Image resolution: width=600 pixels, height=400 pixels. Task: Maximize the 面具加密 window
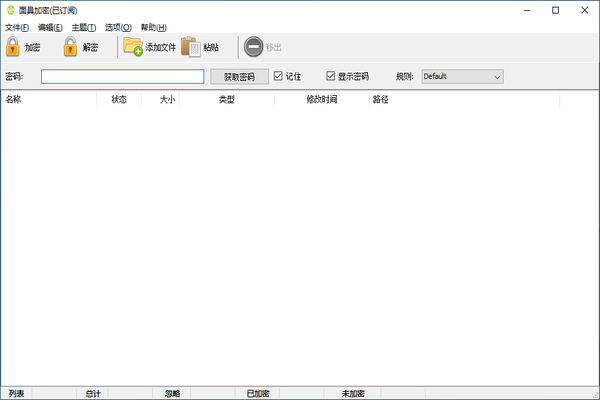click(x=556, y=10)
